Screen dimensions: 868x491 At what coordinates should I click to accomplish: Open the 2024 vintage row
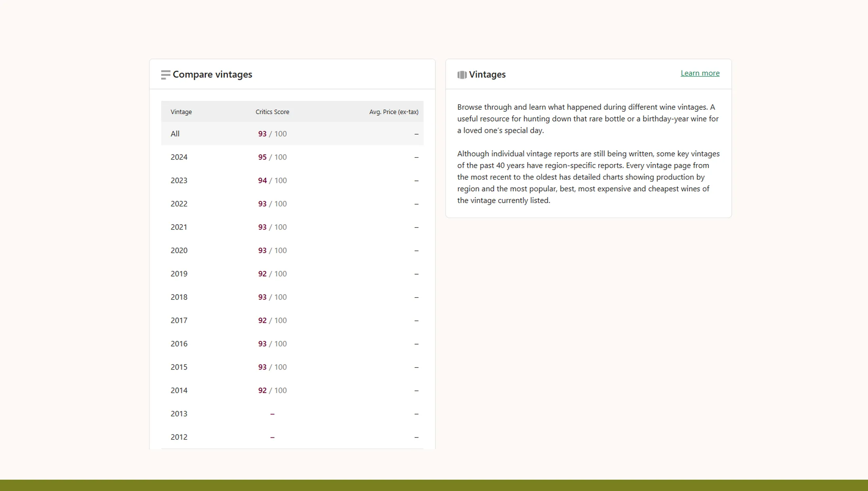pyautogui.click(x=292, y=157)
